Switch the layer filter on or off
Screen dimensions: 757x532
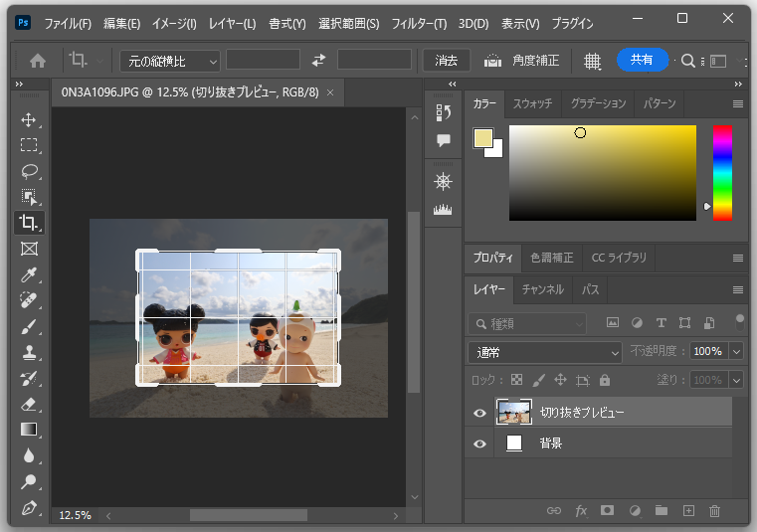point(739,322)
